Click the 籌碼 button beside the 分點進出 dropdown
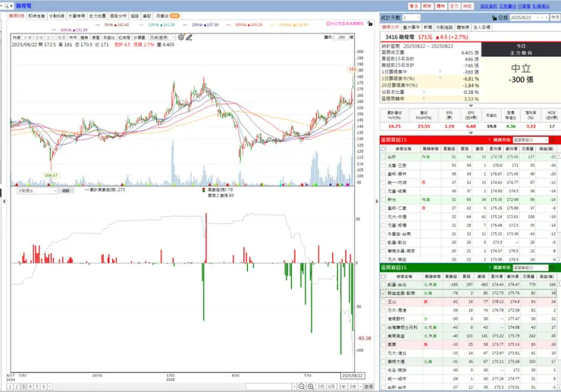561x392 pixels. (x=66, y=191)
